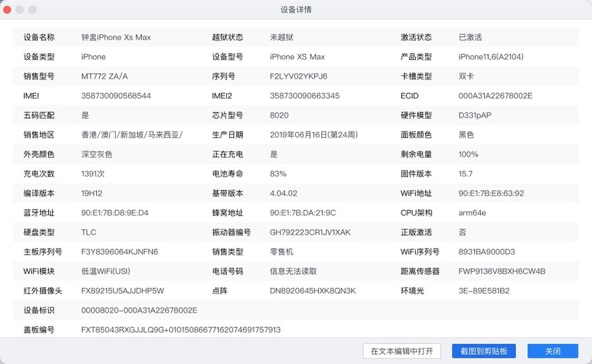This screenshot has height=364, width=592.
Task: Select serial number F2LYV02YKPJ6
Action: coord(298,76)
